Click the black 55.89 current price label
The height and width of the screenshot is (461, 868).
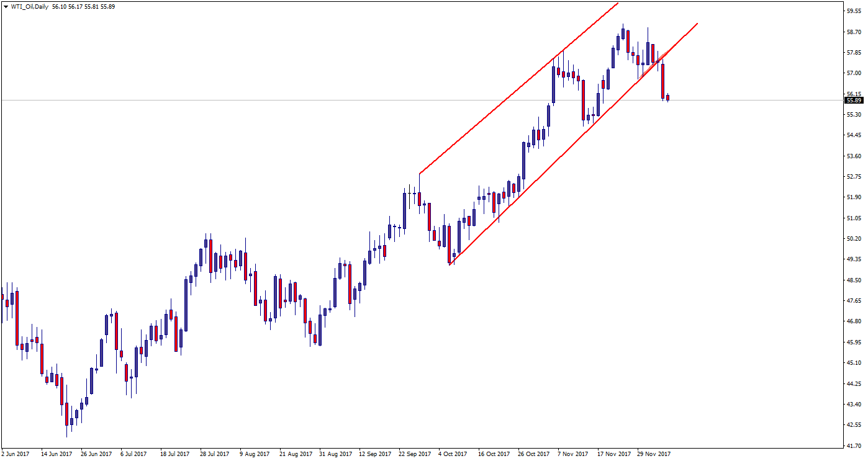[x=854, y=101]
